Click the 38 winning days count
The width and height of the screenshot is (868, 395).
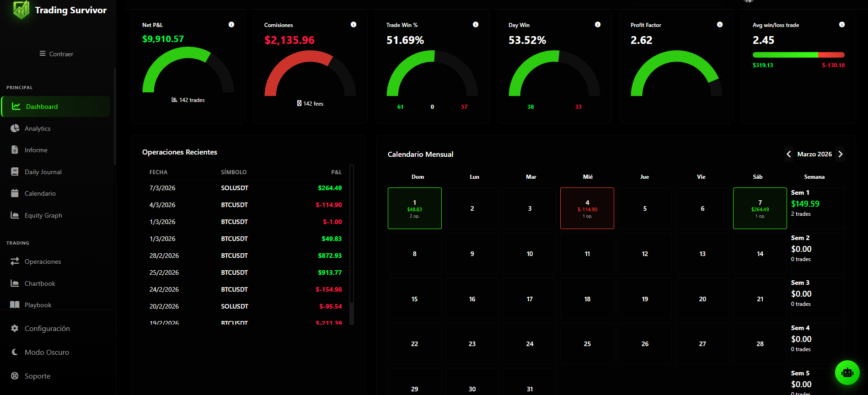(x=530, y=107)
